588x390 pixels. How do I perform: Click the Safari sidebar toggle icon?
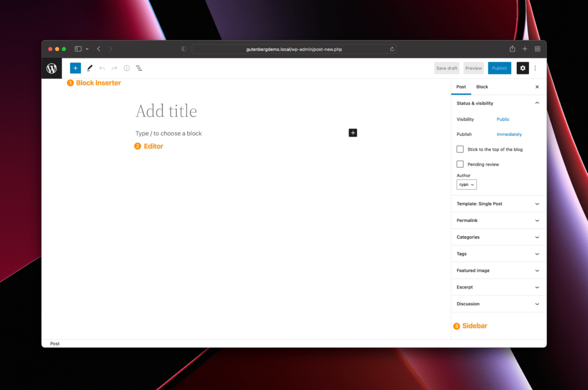(78, 49)
